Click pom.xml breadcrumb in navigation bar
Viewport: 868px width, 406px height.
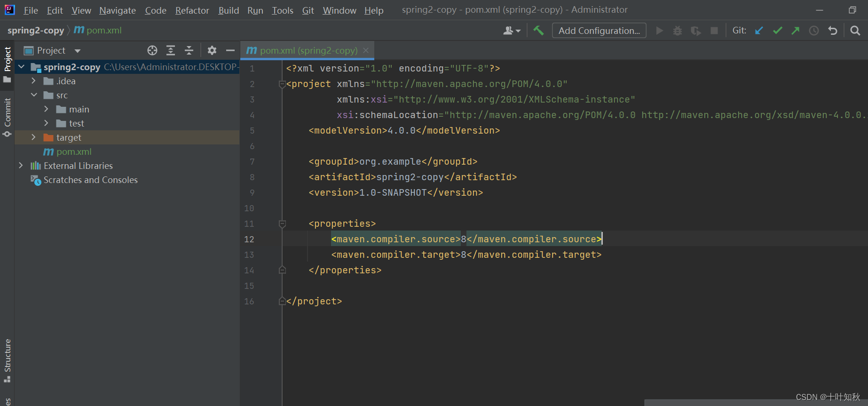[x=98, y=31]
